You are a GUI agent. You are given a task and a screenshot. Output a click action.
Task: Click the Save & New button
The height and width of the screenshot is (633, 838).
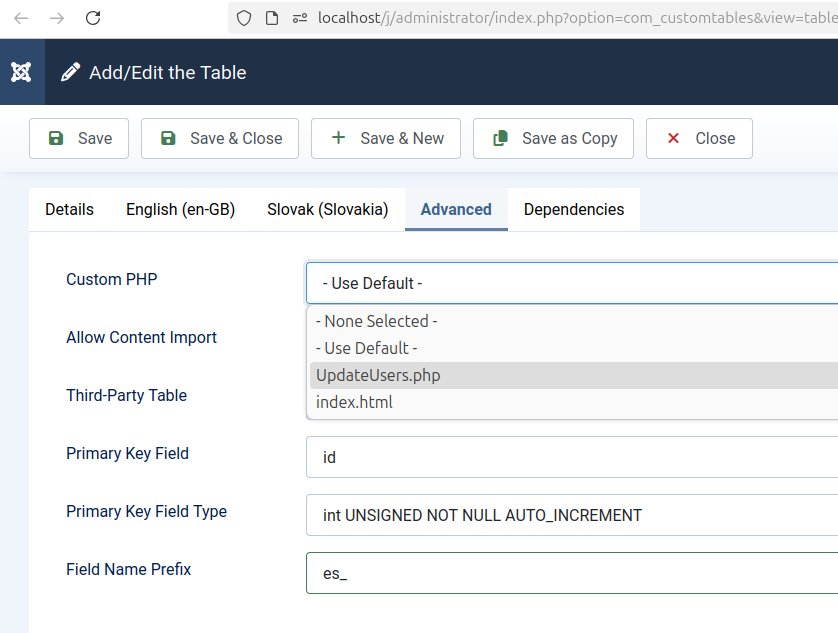pos(386,138)
